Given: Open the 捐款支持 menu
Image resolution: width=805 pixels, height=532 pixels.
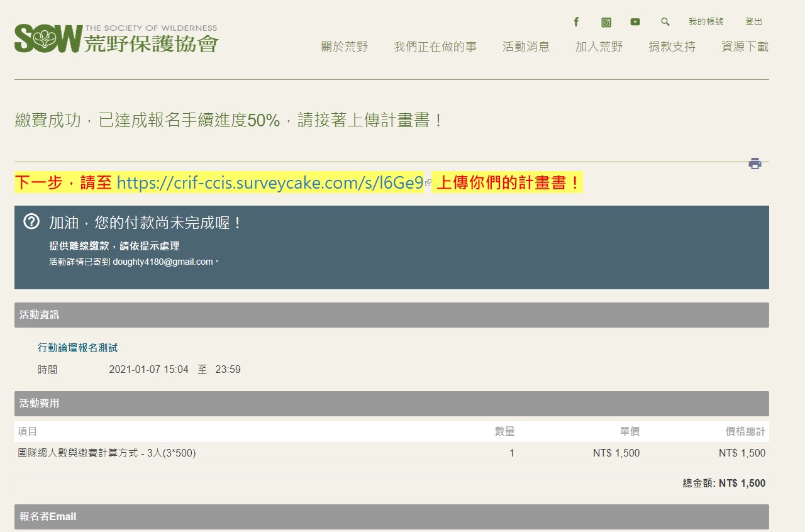Looking at the screenshot, I should tap(672, 47).
